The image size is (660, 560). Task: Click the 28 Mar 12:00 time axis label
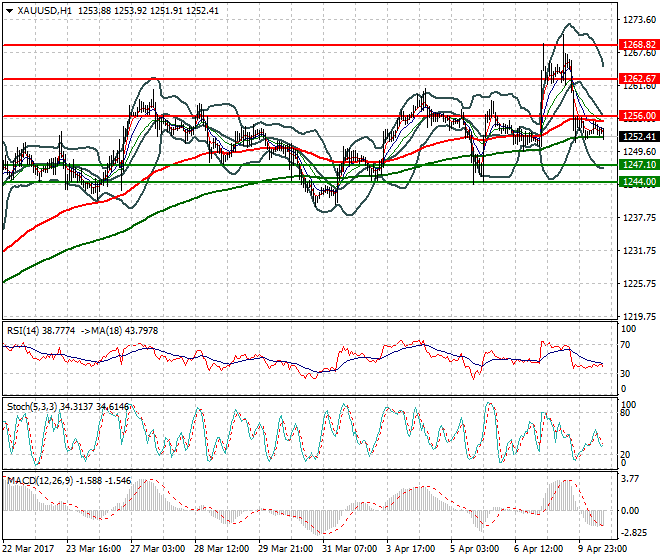click(221, 549)
